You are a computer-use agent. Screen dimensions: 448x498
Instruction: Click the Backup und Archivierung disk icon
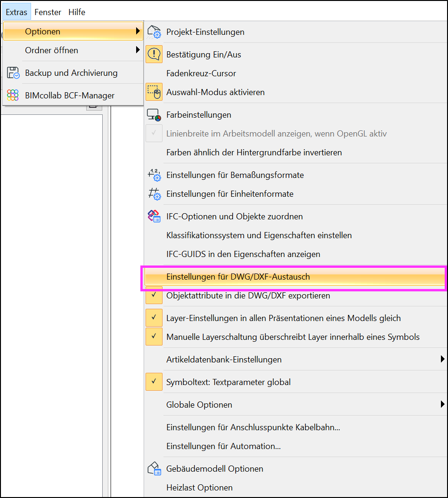coord(13,73)
